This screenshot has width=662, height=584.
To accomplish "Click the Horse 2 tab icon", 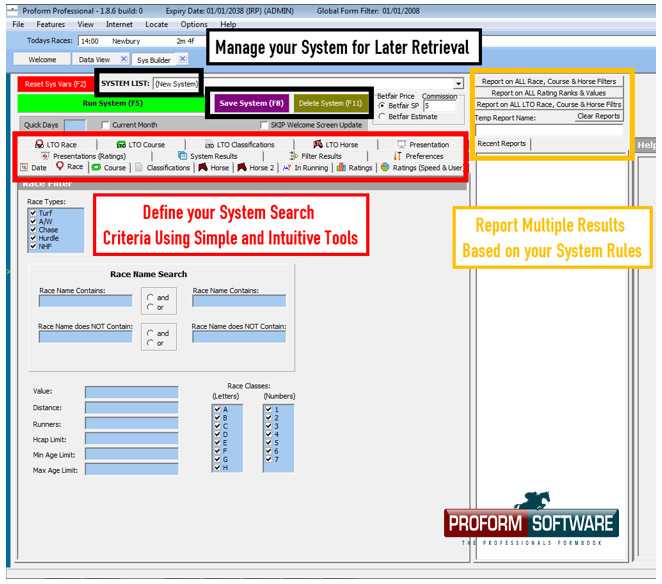I will point(242,167).
